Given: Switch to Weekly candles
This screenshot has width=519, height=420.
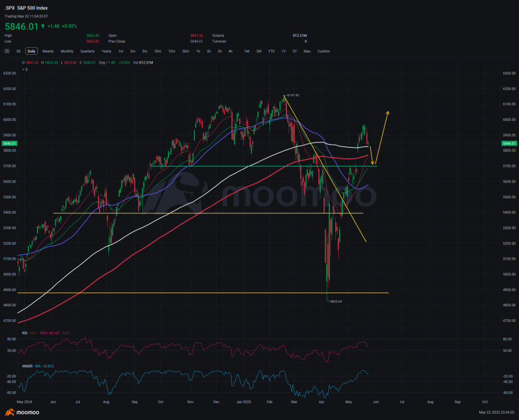Looking at the screenshot, I should tap(48, 51).
